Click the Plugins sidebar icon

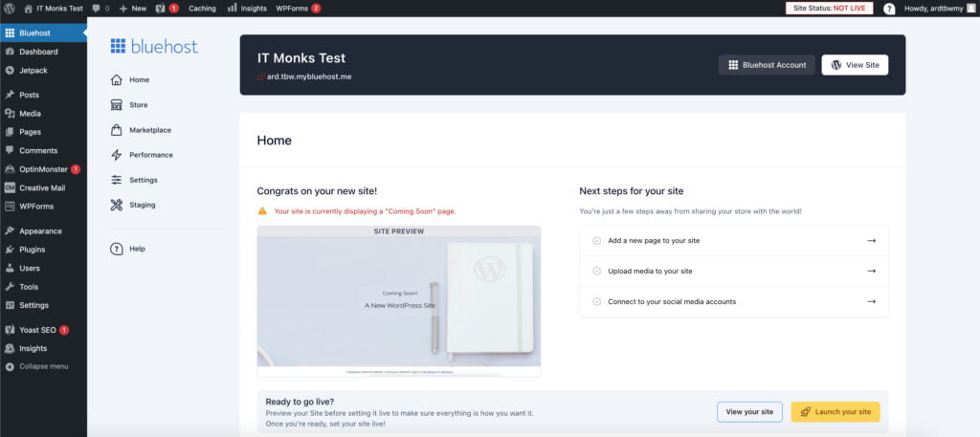[x=10, y=250]
